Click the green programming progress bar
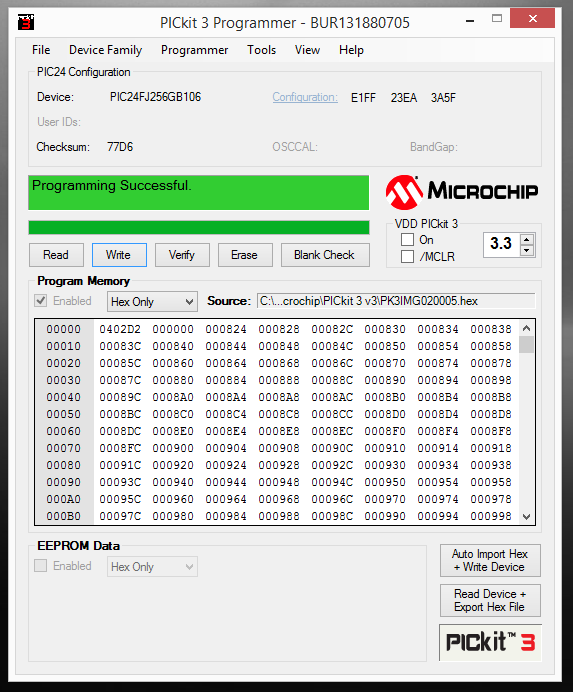This screenshot has width=573, height=692. point(199,227)
